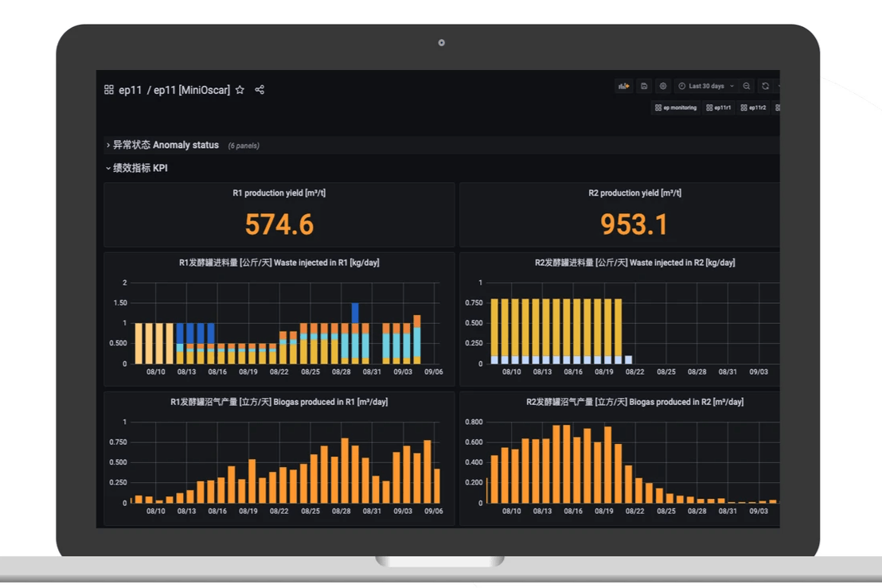Screen dimensions: 882x588
Task: Click the R1 production yield panel title
Action: [x=279, y=193]
